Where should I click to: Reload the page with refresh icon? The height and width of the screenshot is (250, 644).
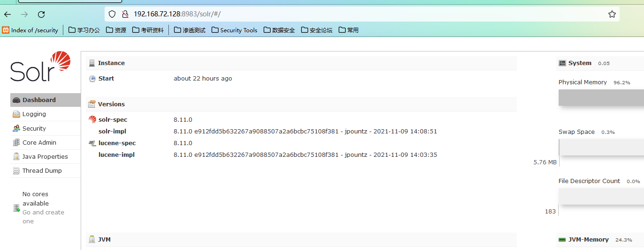click(41, 15)
